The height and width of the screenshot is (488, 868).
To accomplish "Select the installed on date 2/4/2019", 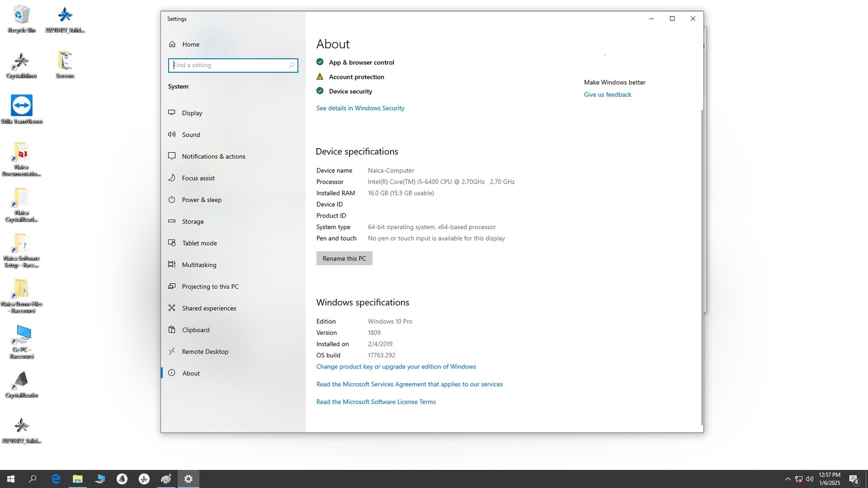I will coord(380,344).
